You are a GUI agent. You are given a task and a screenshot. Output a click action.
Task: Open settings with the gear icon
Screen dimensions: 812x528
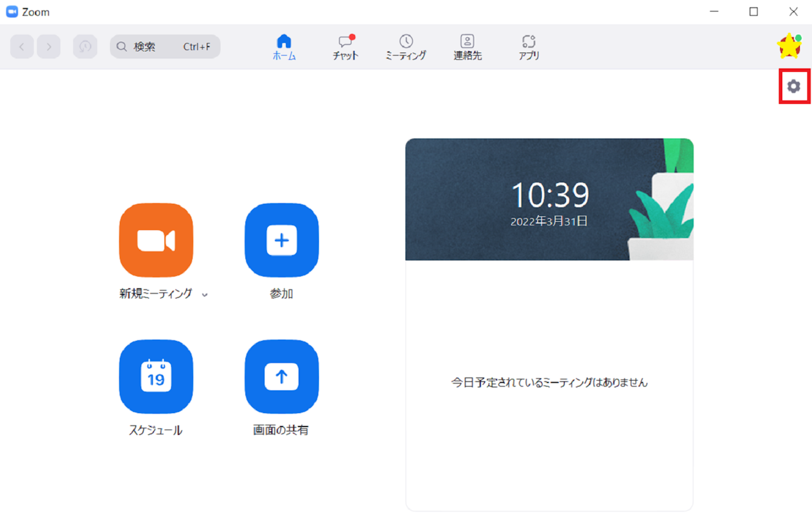coord(794,86)
